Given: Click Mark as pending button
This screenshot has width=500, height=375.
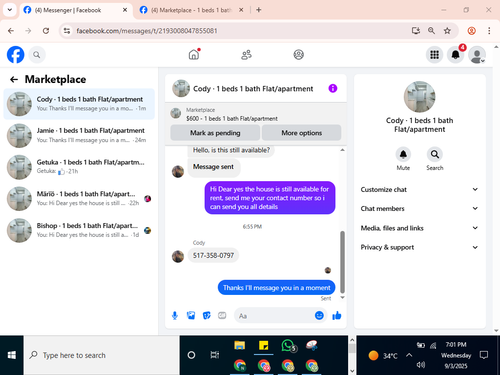Looking at the screenshot, I should tap(215, 133).
